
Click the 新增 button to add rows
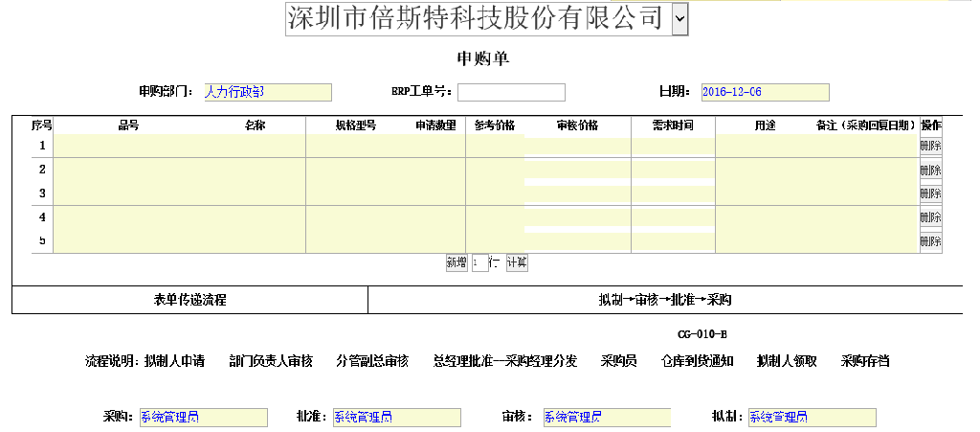coord(457,263)
